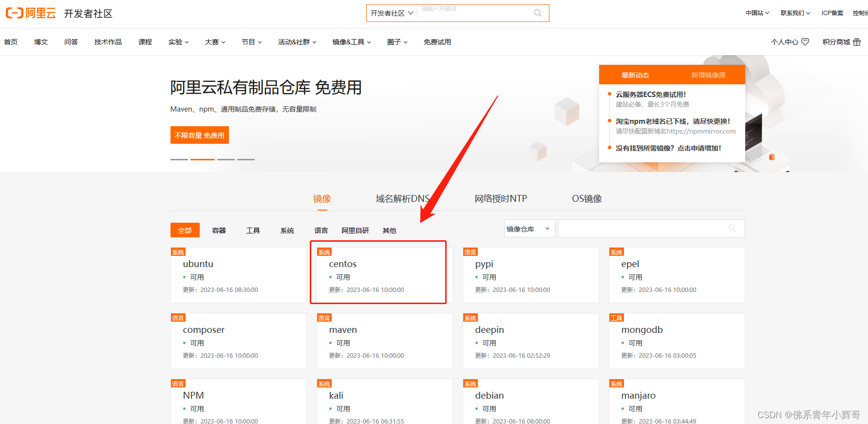Open the mongodb mirror card

(x=677, y=341)
